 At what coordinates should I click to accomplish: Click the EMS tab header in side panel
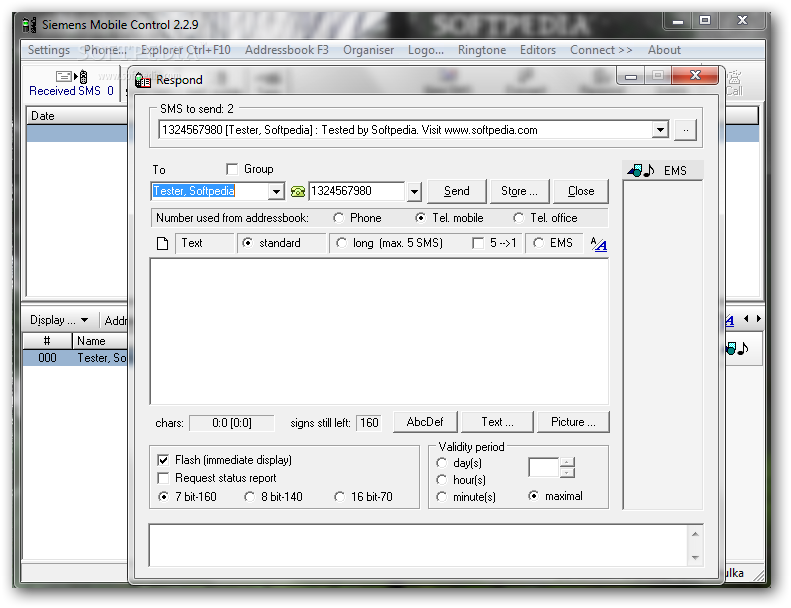point(663,171)
